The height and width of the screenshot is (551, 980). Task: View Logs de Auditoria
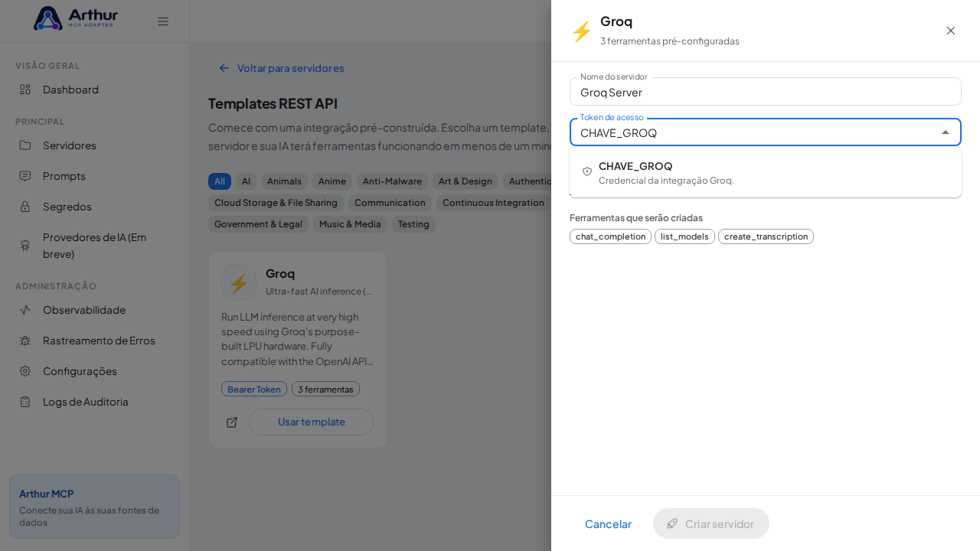(x=95, y=402)
